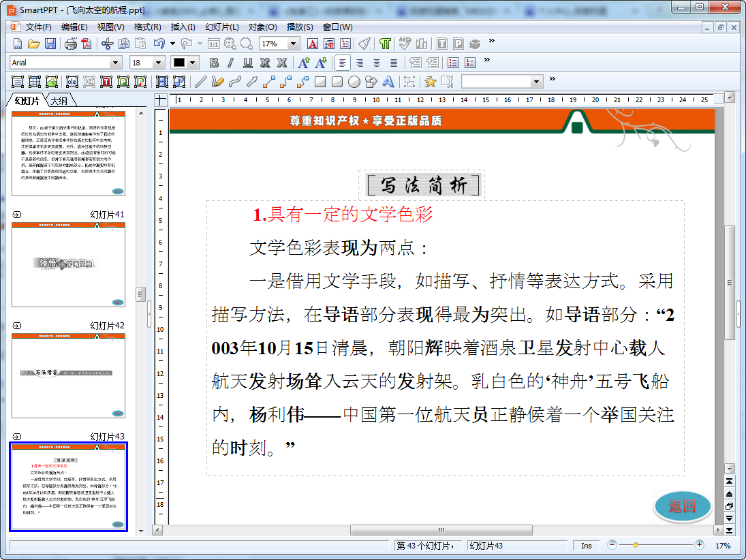This screenshot has height=560, width=746.
Task: Select the freehand scribble pencil tool
Action: [x=217, y=82]
